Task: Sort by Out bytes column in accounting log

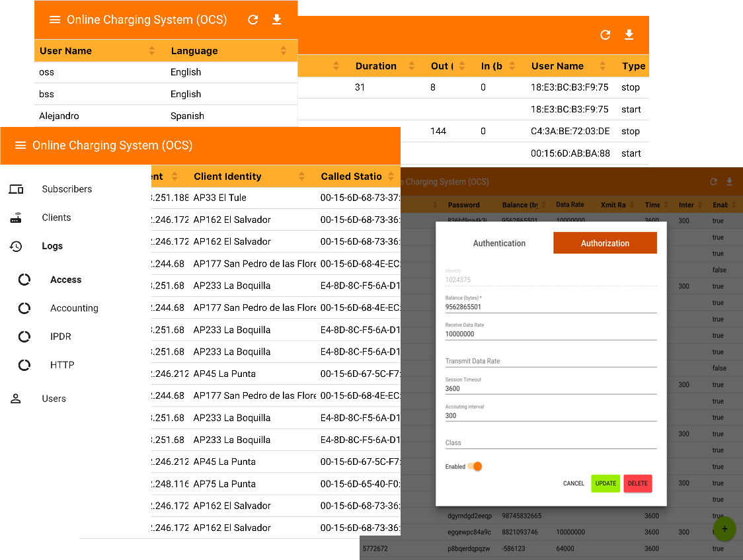Action: click(462, 66)
